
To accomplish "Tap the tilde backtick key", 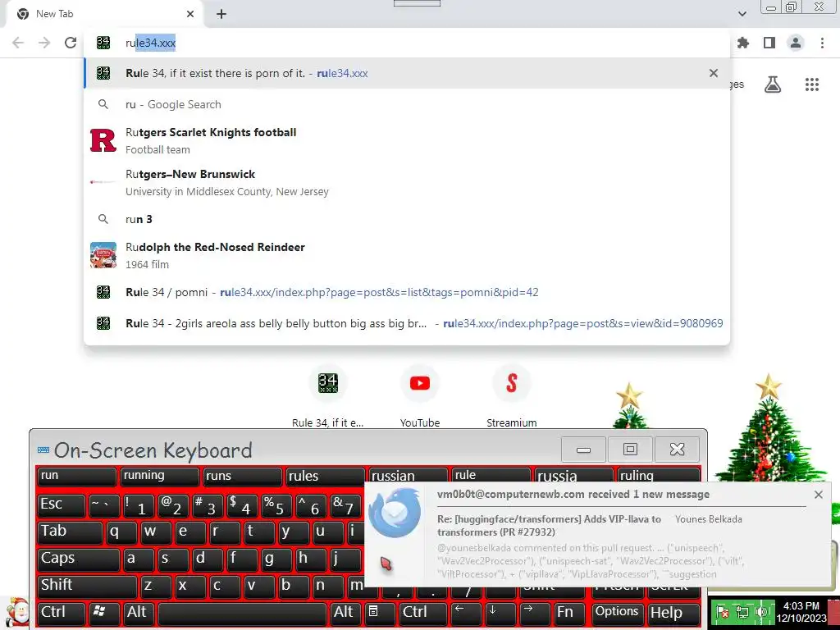I will click(104, 505).
